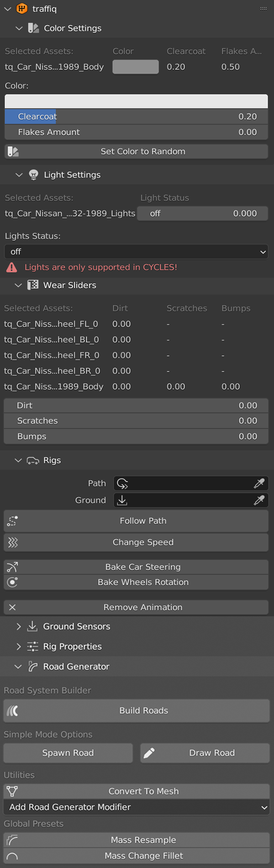
Task: Click the eyedropper icon in Ground field
Action: coord(259,500)
